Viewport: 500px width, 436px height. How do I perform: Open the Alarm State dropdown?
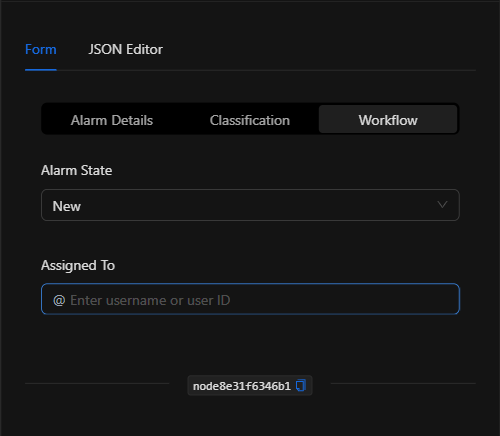point(250,205)
